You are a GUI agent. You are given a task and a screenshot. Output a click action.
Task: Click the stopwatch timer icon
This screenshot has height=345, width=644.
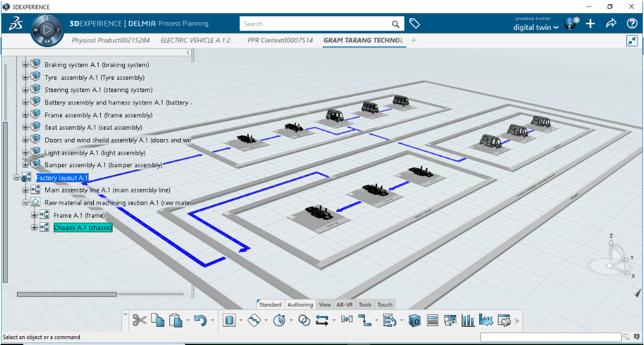pyautogui.click(x=279, y=320)
